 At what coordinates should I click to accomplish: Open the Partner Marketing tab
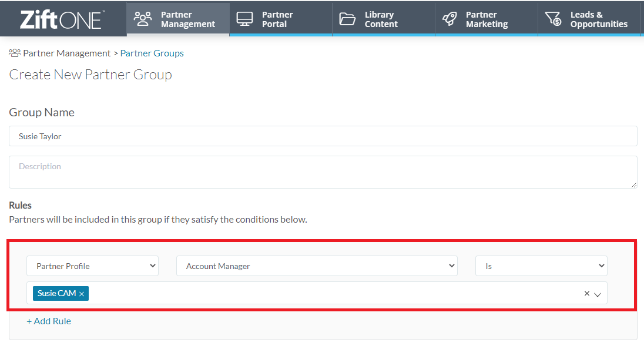[487, 19]
